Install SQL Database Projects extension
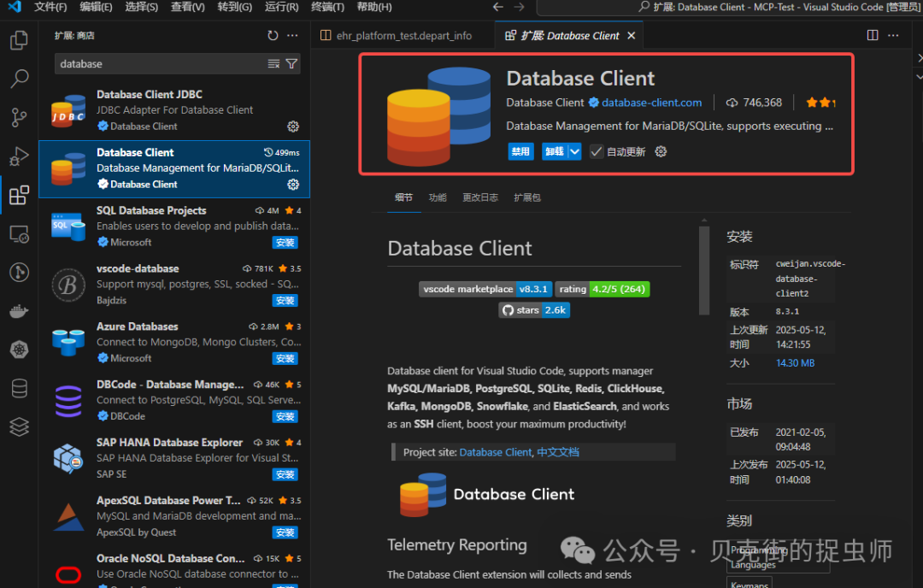The image size is (923, 588). point(285,243)
